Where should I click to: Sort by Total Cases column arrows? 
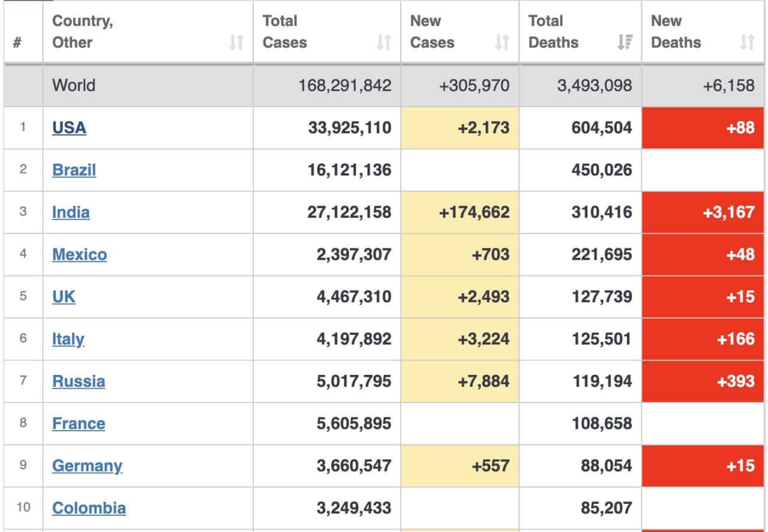tap(384, 43)
